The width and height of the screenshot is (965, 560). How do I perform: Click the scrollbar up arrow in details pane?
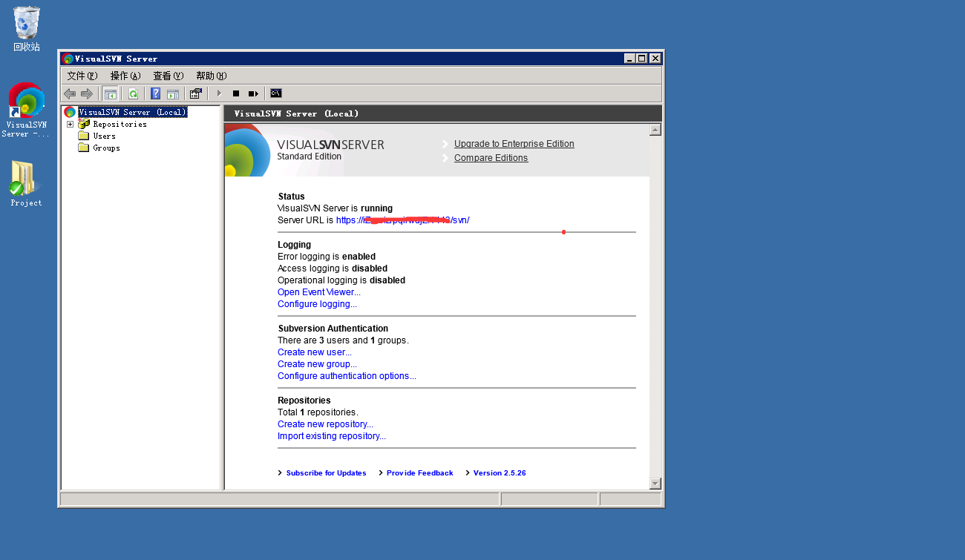[655, 130]
